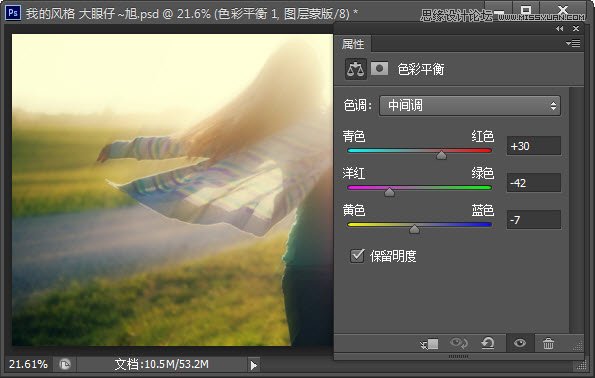Click the document size text 文档:10.5M/53.2M

click(x=162, y=364)
